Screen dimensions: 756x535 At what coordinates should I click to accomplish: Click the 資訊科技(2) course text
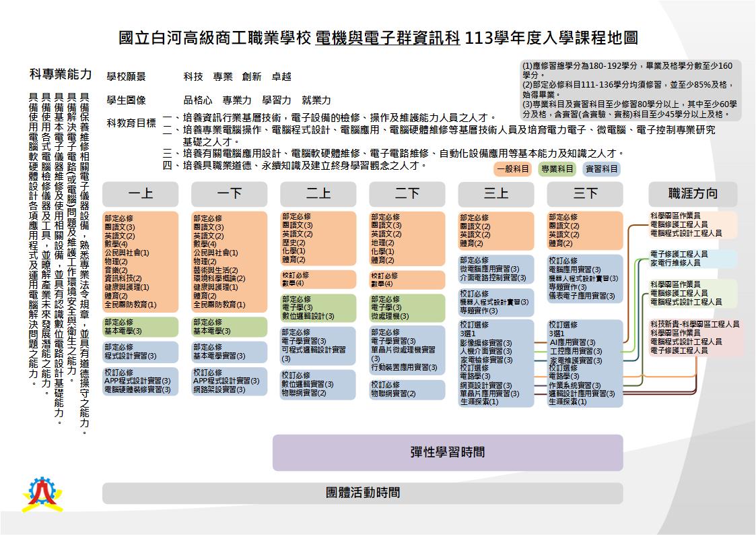point(123,279)
